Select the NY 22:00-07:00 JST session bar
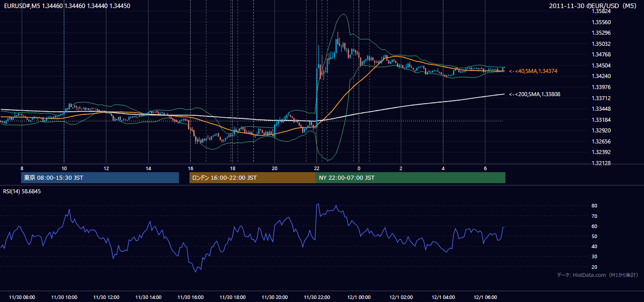Image resolution: width=644 pixels, height=302 pixels. coord(411,178)
